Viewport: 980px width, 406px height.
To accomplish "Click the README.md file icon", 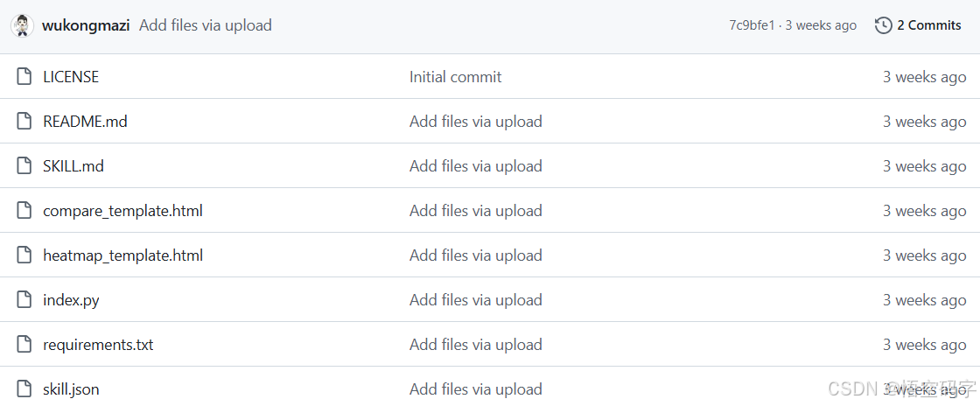I will click(x=24, y=121).
